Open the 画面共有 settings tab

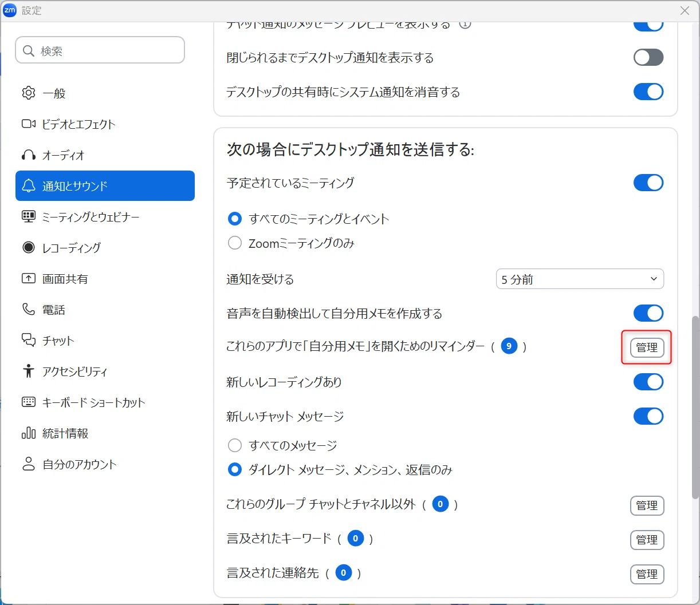pyautogui.click(x=105, y=279)
